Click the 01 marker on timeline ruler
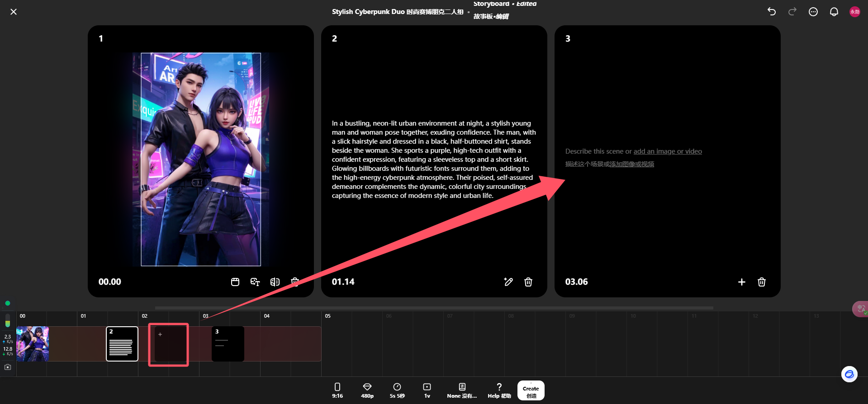Viewport: 868px width, 404px height. click(83, 316)
